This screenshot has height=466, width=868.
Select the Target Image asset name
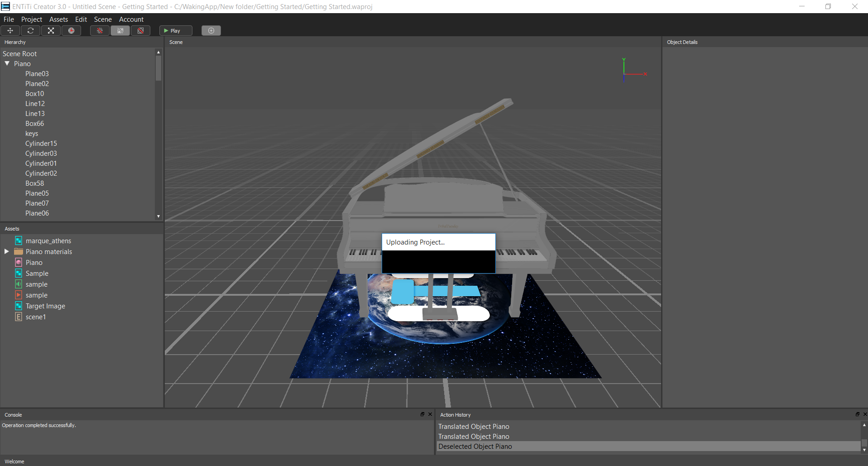tap(45, 306)
